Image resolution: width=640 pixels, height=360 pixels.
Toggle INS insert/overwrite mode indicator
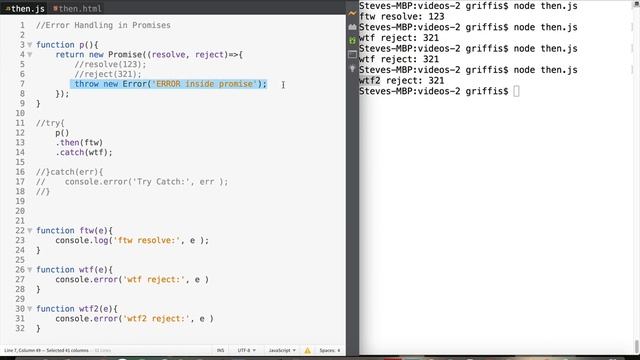click(x=220, y=350)
